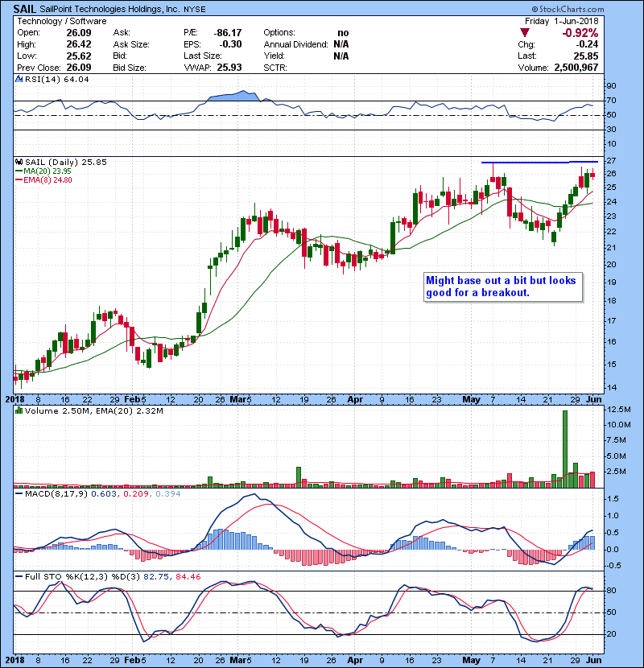Click the Bid Size label
644x668 pixels.
(x=130, y=68)
